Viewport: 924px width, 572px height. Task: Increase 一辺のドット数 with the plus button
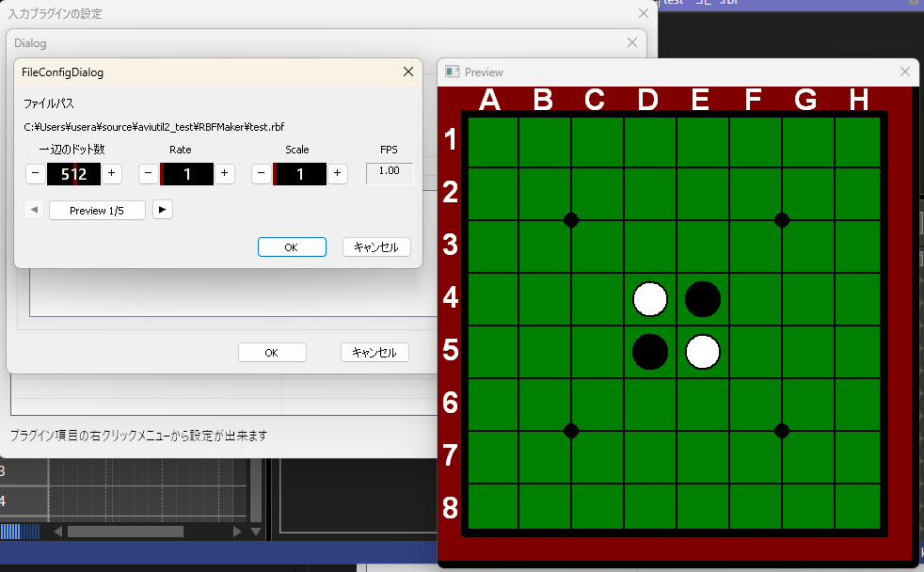pyautogui.click(x=112, y=174)
